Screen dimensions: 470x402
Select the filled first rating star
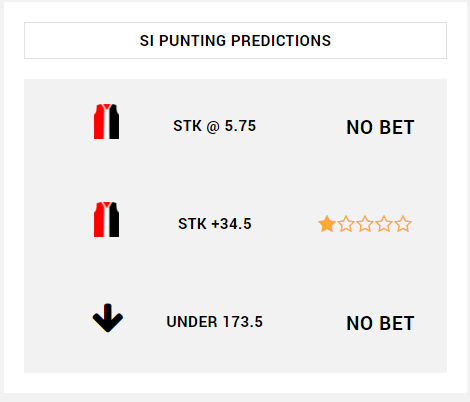pyautogui.click(x=327, y=224)
